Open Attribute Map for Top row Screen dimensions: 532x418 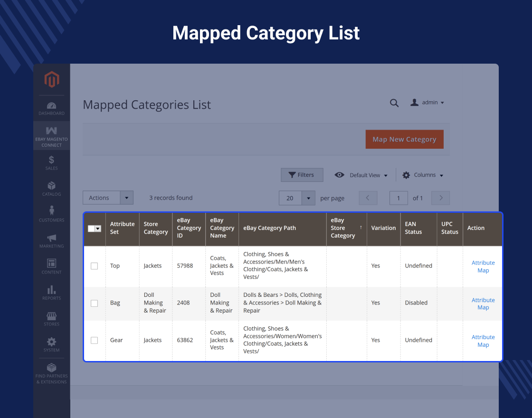(x=483, y=266)
